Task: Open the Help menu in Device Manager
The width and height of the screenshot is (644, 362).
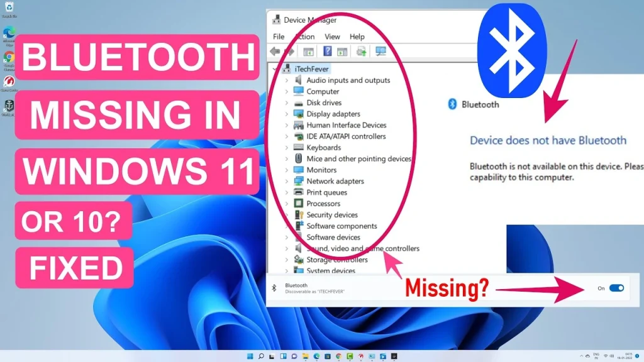Action: click(x=357, y=36)
